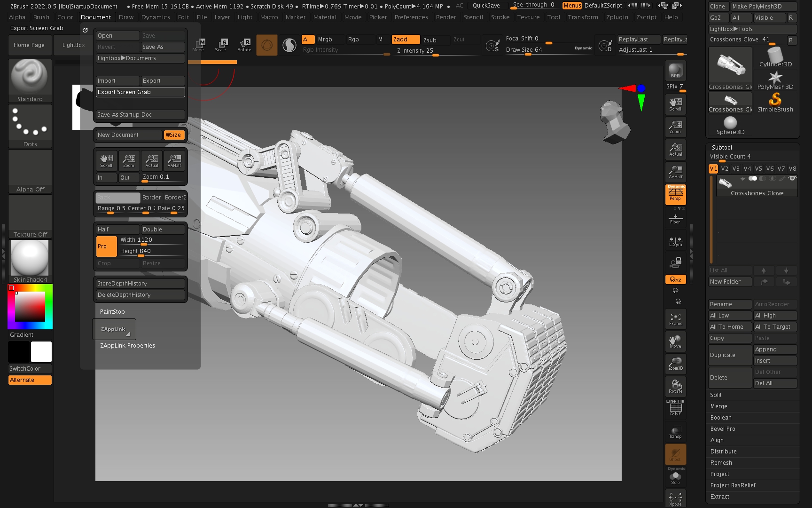
Task: Open the Zplugin menu
Action: (x=617, y=17)
